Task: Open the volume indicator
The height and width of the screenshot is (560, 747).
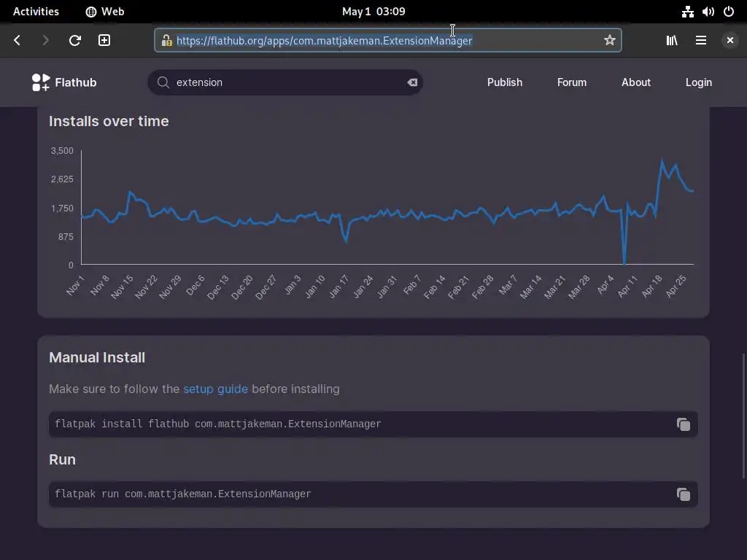Action: tap(708, 12)
